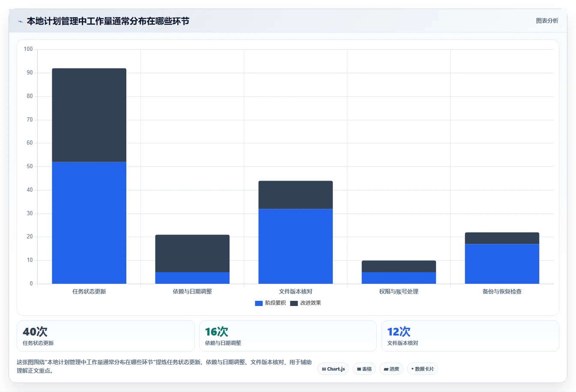This screenshot has height=392, width=576.
Task: Open the 40次 任务状态更新 card
Action: click(106, 336)
